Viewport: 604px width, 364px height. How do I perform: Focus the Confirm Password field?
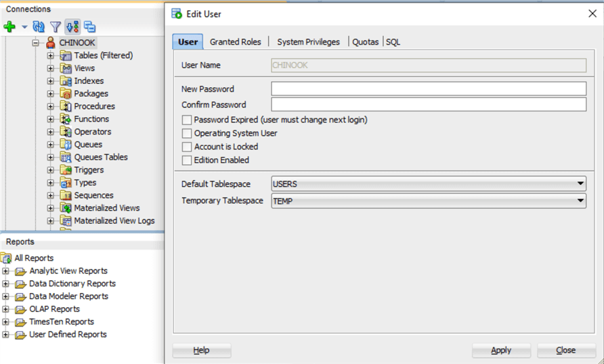pos(429,104)
